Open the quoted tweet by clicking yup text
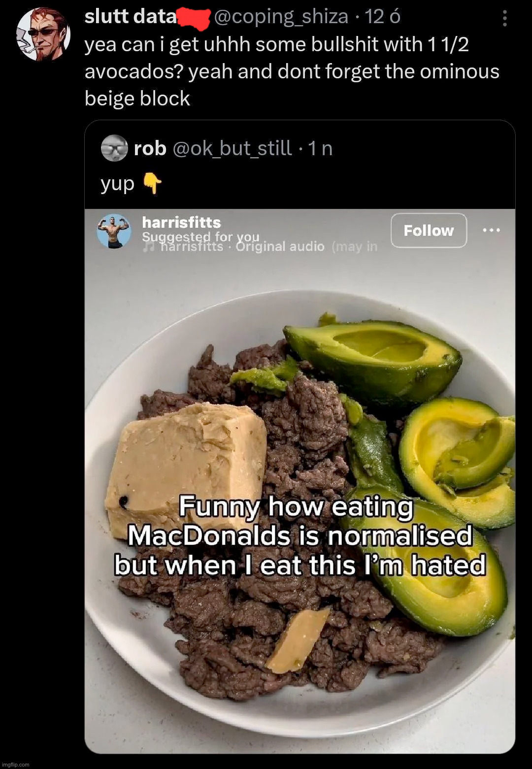 point(117,184)
